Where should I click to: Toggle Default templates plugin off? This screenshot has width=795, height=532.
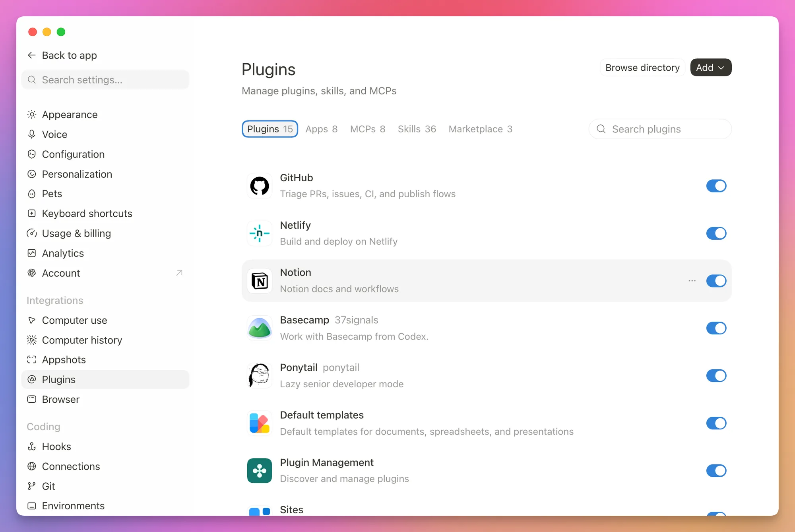click(716, 423)
